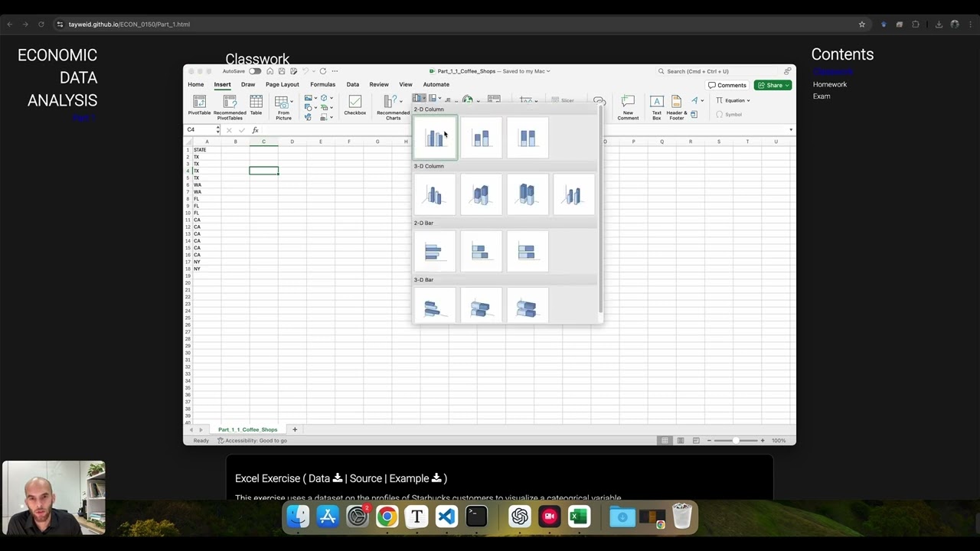Image resolution: width=980 pixels, height=551 pixels.
Task: Open Visual Studio Code from the Dock
Action: (x=446, y=517)
